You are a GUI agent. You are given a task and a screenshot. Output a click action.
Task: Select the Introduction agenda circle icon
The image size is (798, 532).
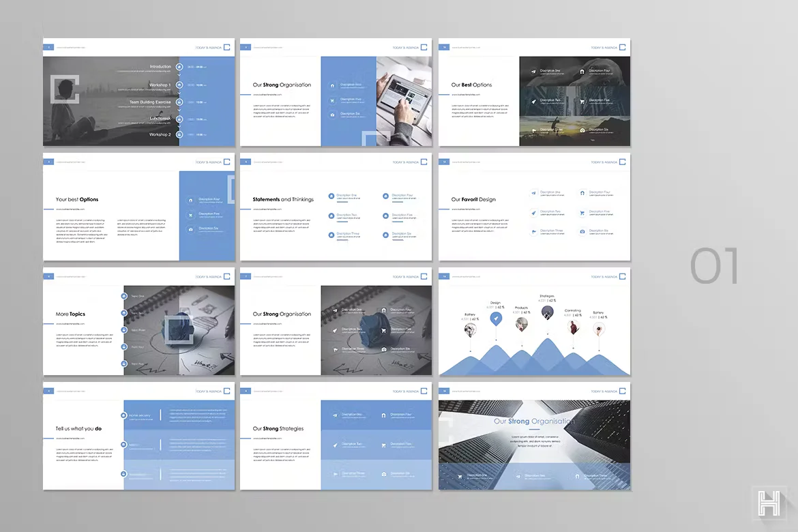tap(179, 67)
